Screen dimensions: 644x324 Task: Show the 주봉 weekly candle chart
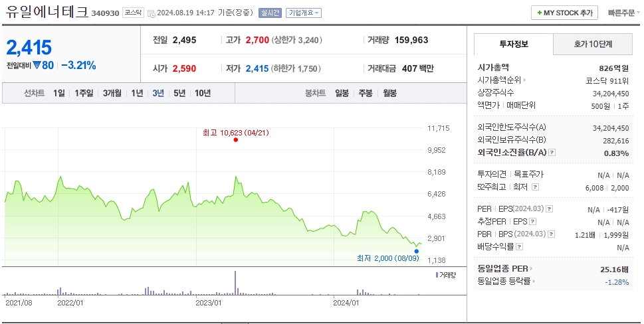pyautogui.click(x=366, y=93)
